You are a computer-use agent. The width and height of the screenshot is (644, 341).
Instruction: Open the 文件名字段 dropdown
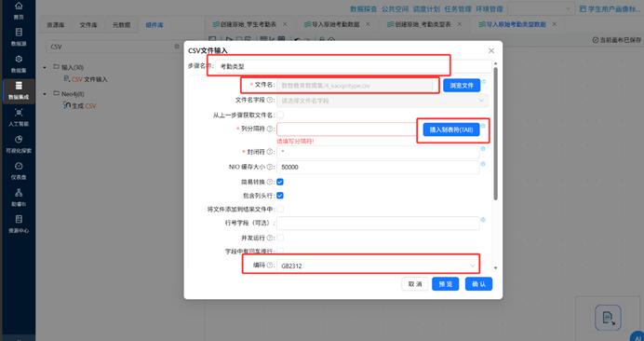coord(382,101)
